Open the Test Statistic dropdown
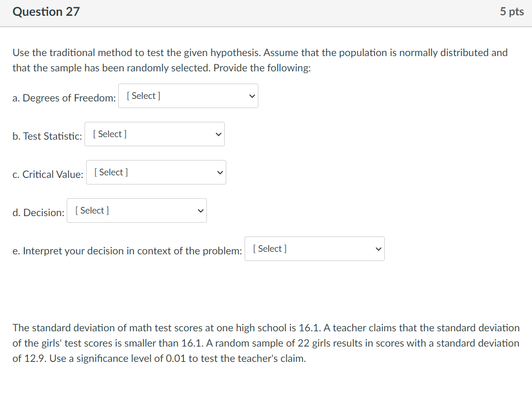Screen dimensions: 532x395 154,134
